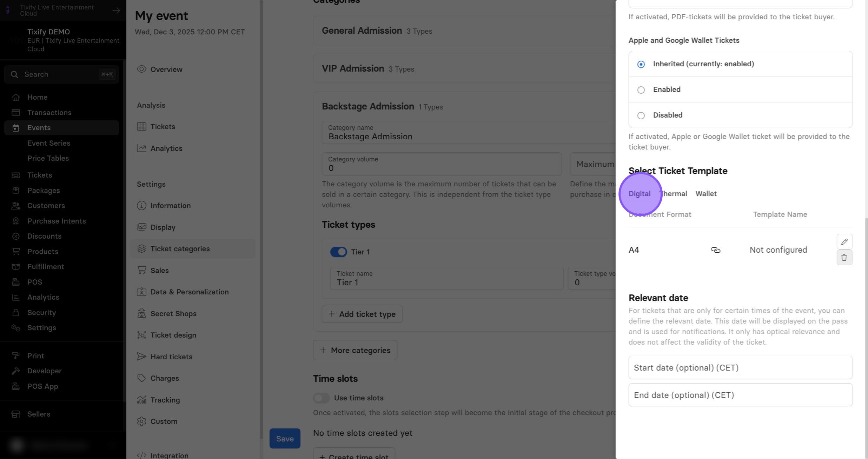
Task: Enable the Use time slots toggle
Action: pyautogui.click(x=322, y=398)
